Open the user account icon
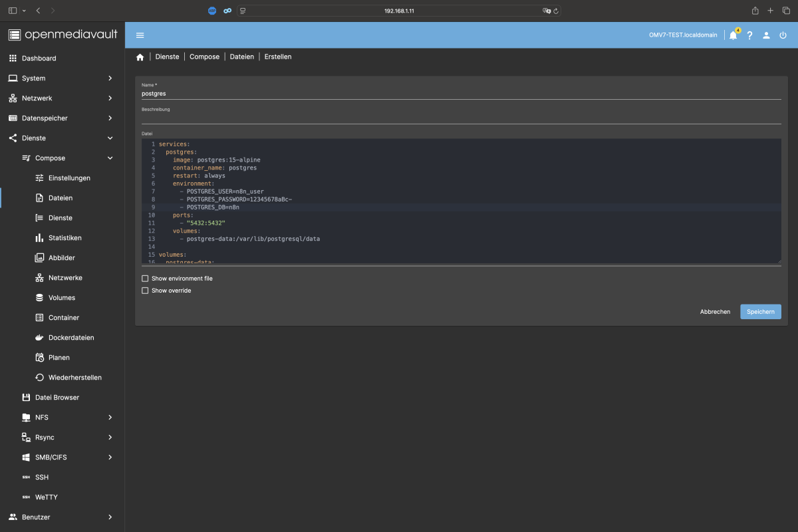Screen dimensions: 798x532 766,35
